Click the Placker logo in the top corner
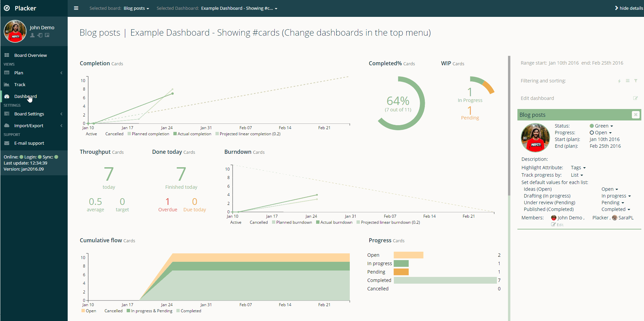 pos(7,8)
